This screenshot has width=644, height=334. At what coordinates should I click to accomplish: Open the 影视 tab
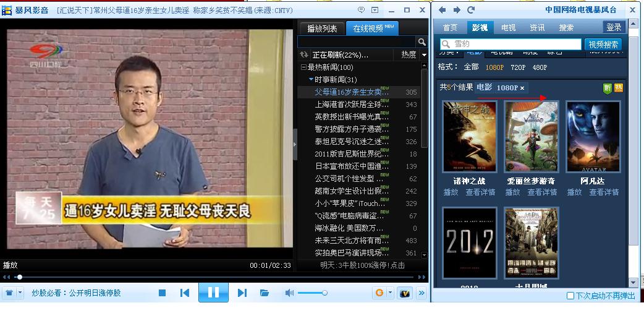(x=480, y=28)
